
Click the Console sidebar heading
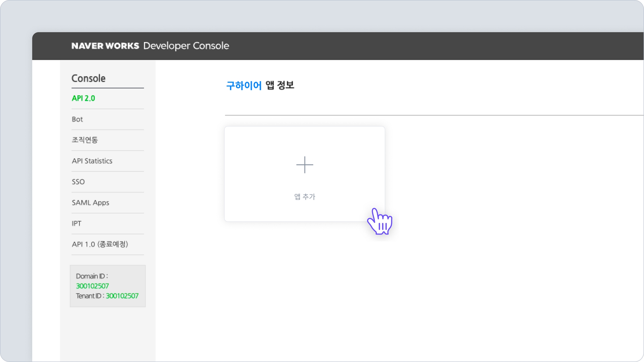tap(89, 78)
